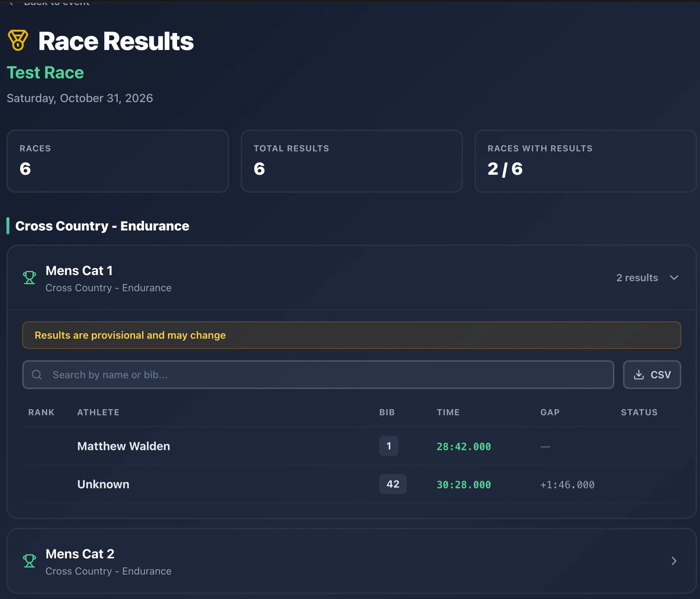
Task: Open the Mens Cat 2 race title
Action: pos(80,554)
